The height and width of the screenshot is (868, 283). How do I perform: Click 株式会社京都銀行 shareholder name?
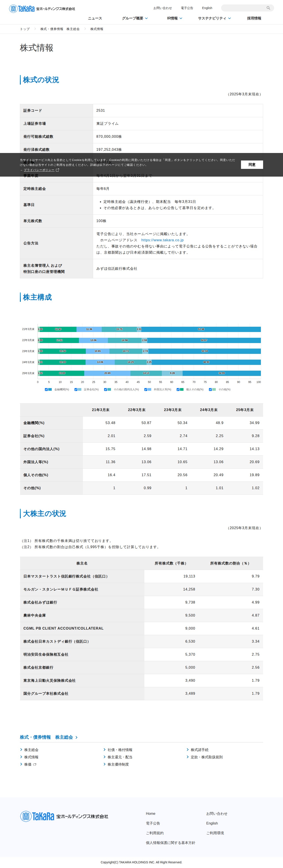38,668
